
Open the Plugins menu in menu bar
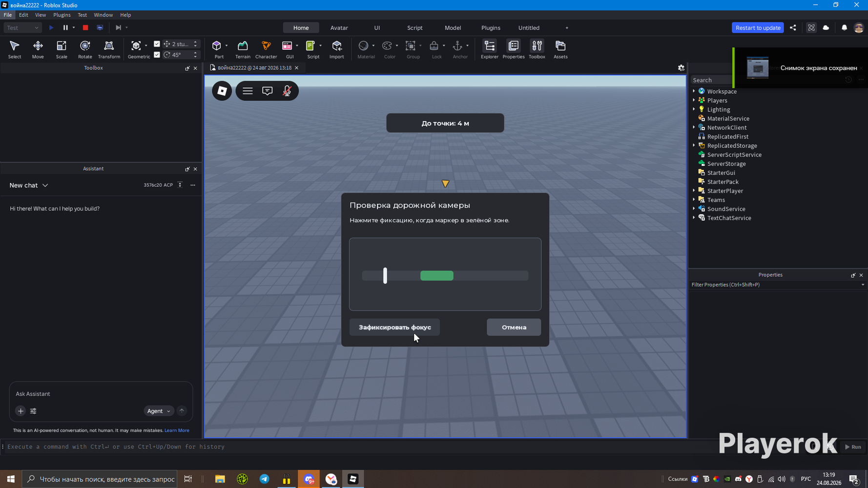point(62,15)
